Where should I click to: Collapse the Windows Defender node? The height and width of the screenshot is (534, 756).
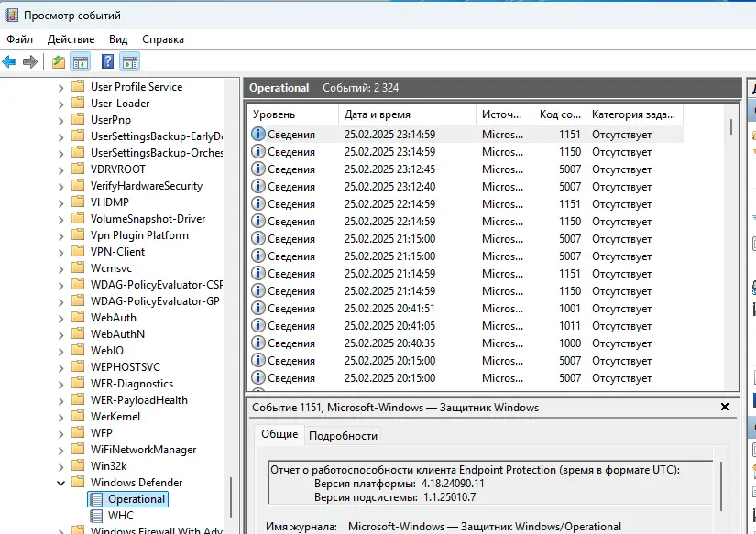click(x=60, y=483)
